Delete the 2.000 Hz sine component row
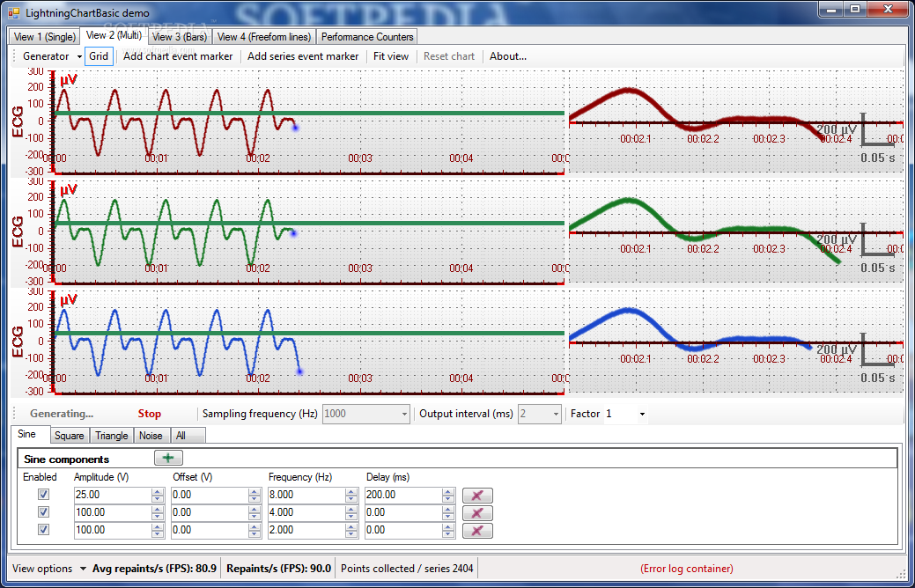This screenshot has height=588, width=915. (477, 530)
